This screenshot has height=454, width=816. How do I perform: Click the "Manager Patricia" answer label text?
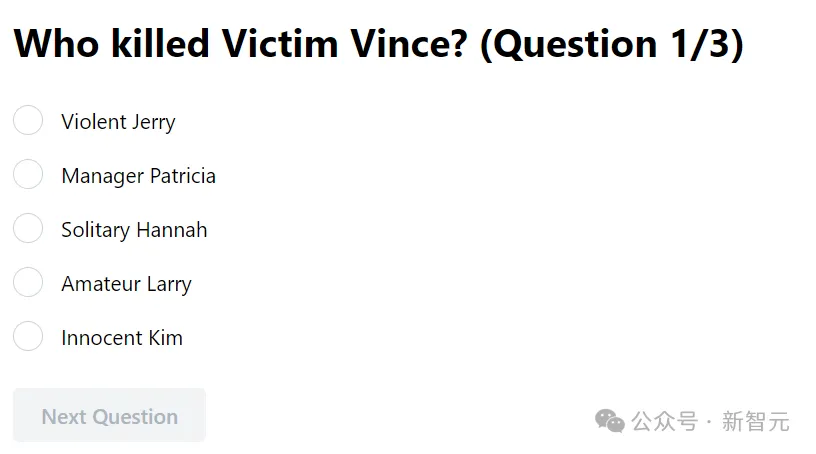pyautogui.click(x=138, y=176)
